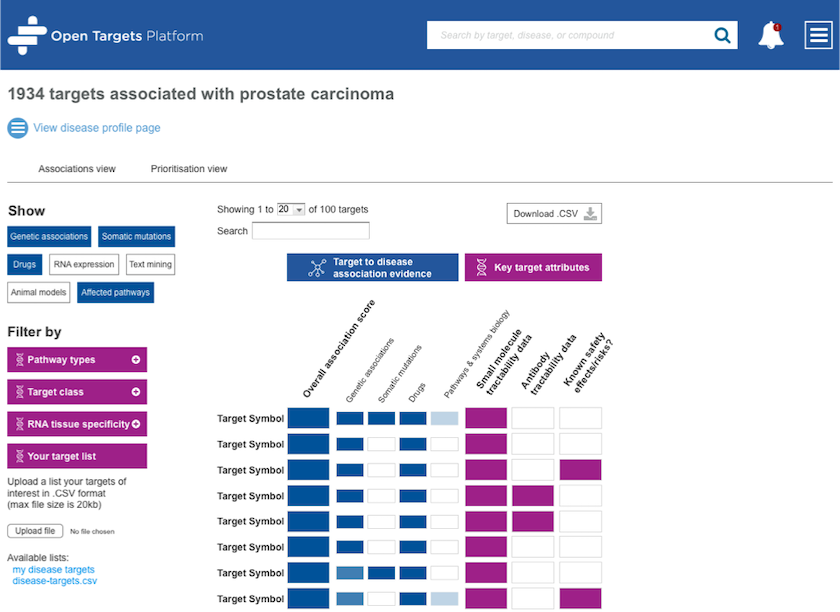
Task: Click the search magnifier icon
Action: click(x=722, y=34)
